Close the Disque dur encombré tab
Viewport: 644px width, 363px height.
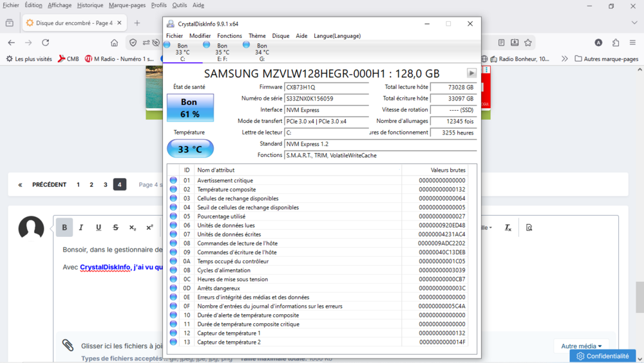tap(119, 23)
